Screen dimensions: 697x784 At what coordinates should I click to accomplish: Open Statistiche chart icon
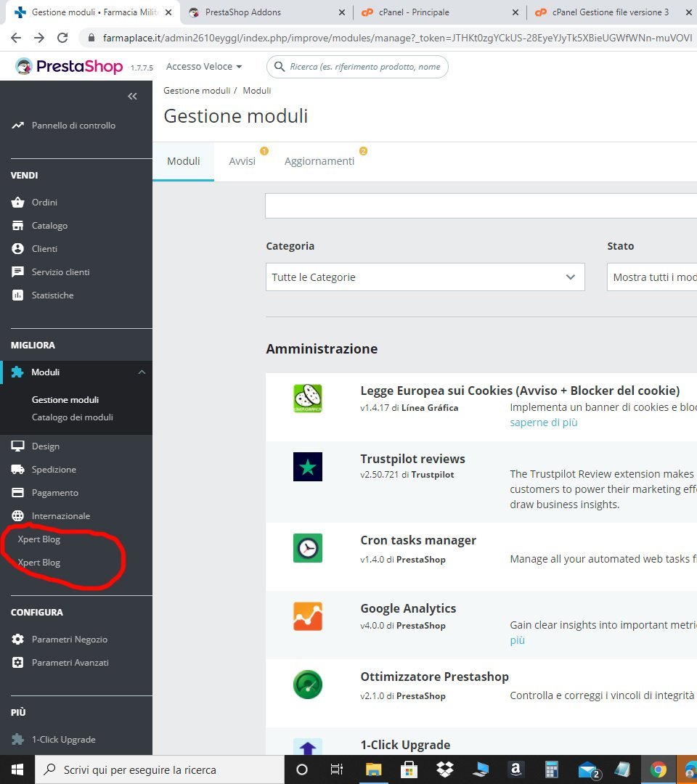click(17, 295)
